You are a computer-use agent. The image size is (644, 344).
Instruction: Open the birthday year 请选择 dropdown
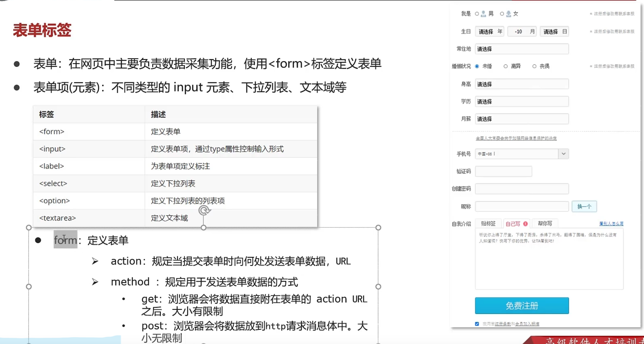489,31
